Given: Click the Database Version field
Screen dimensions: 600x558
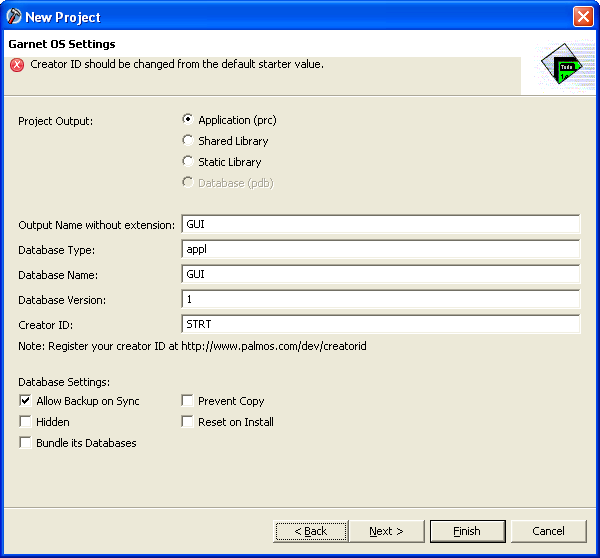Looking at the screenshot, I should [x=381, y=299].
